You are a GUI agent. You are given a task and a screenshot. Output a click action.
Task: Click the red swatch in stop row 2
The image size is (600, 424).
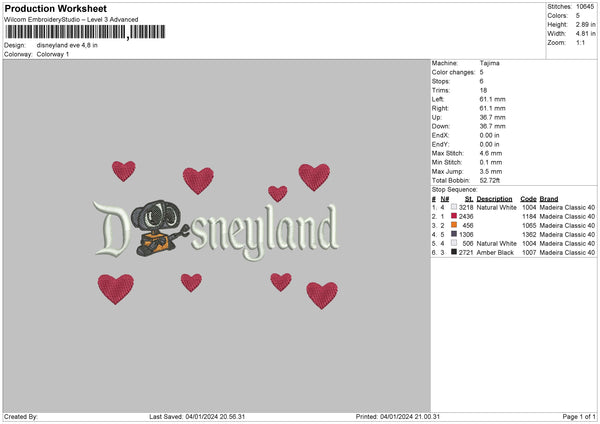[x=454, y=216]
